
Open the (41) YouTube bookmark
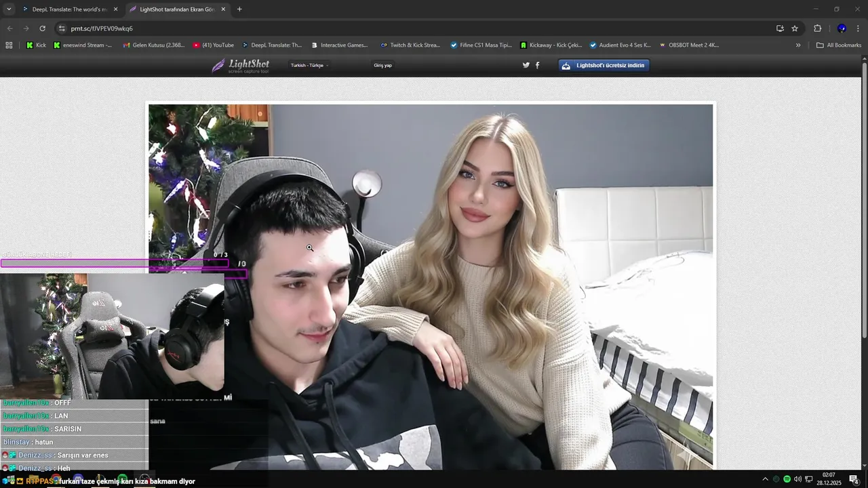coord(213,45)
